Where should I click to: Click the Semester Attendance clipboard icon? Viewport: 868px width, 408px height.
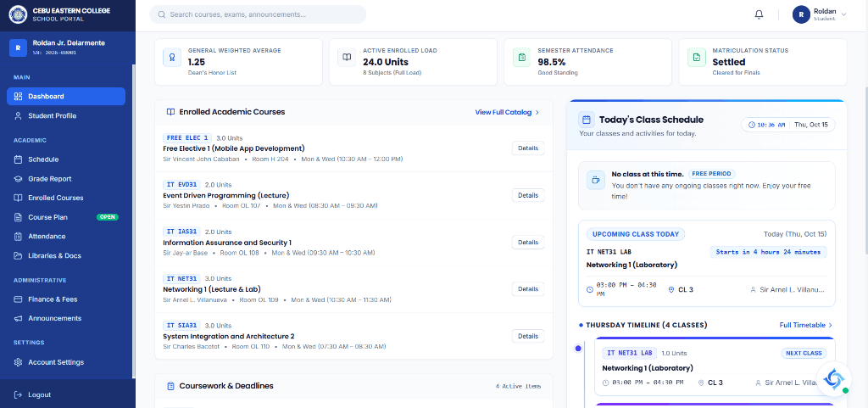click(522, 58)
